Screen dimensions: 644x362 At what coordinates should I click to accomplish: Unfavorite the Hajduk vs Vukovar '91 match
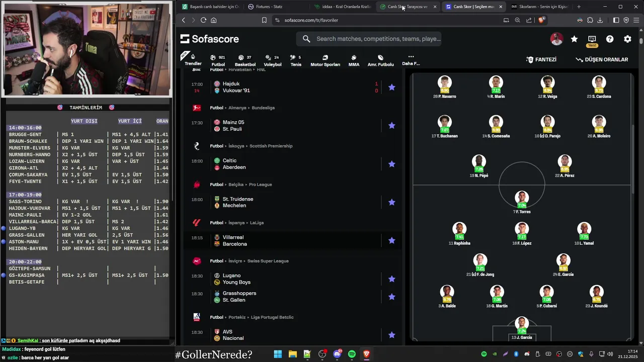pos(392,87)
